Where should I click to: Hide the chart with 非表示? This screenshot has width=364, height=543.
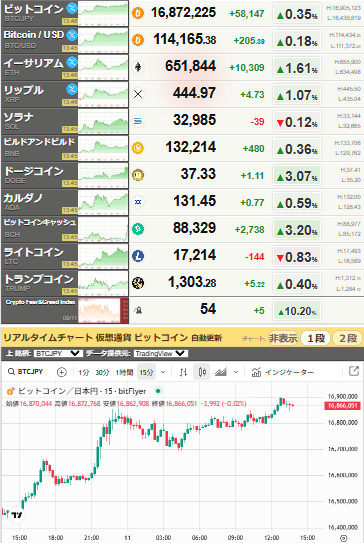[x=283, y=338]
